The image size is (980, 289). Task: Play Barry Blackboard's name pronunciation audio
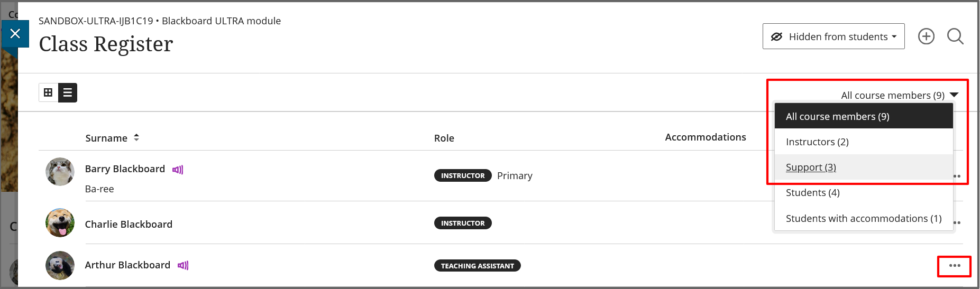click(178, 170)
